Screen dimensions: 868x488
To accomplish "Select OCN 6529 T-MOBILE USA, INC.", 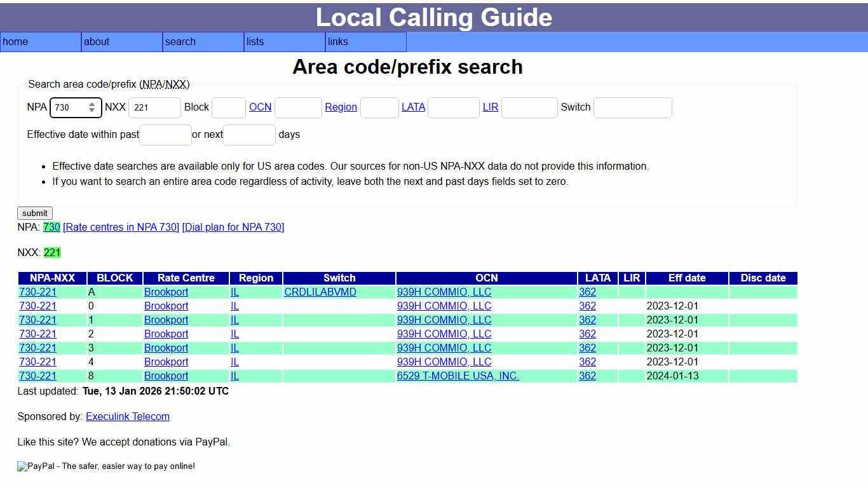I will [x=458, y=376].
